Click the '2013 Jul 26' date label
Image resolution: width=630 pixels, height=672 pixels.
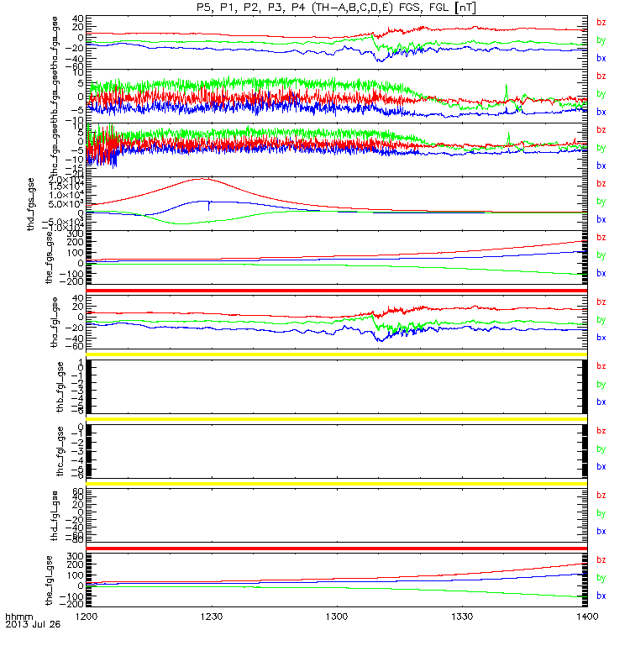pos(33,624)
